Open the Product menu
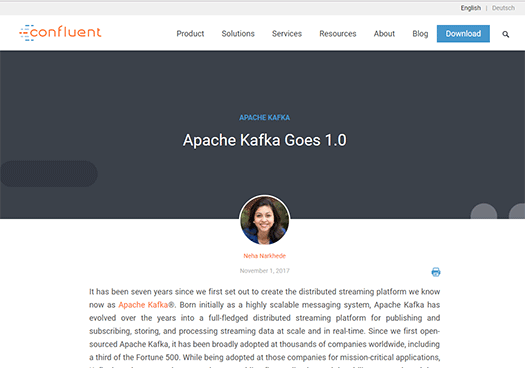This screenshot has height=368, width=525. [x=190, y=34]
